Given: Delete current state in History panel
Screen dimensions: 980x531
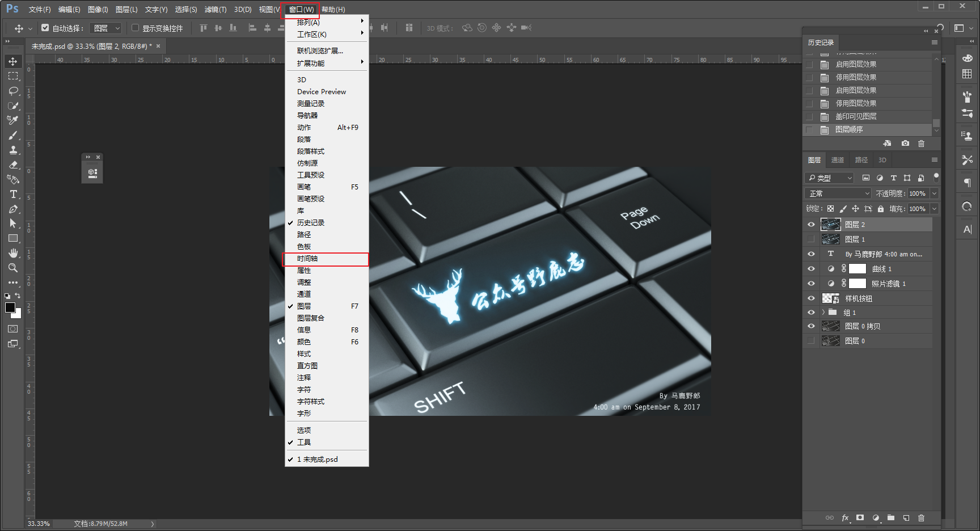Looking at the screenshot, I should click(x=921, y=144).
